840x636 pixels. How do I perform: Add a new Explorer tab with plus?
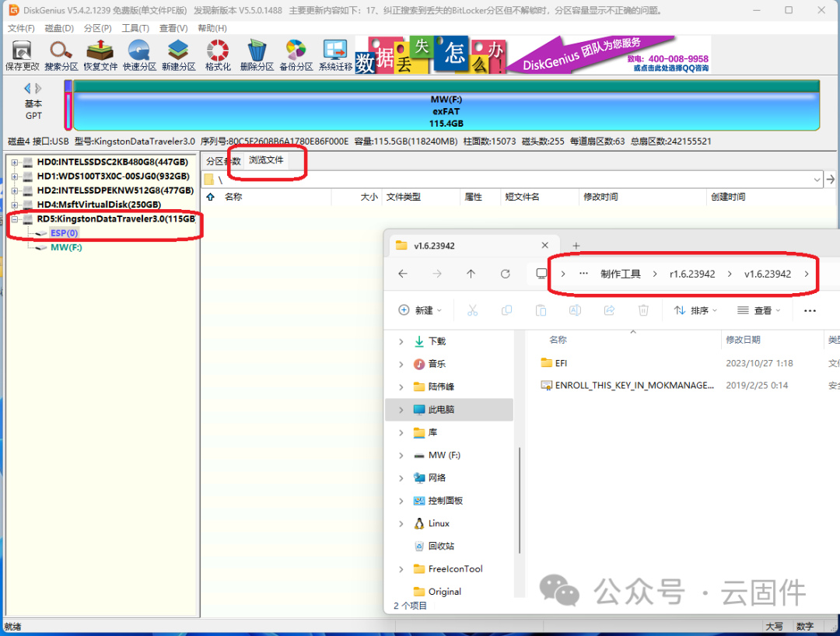click(576, 246)
